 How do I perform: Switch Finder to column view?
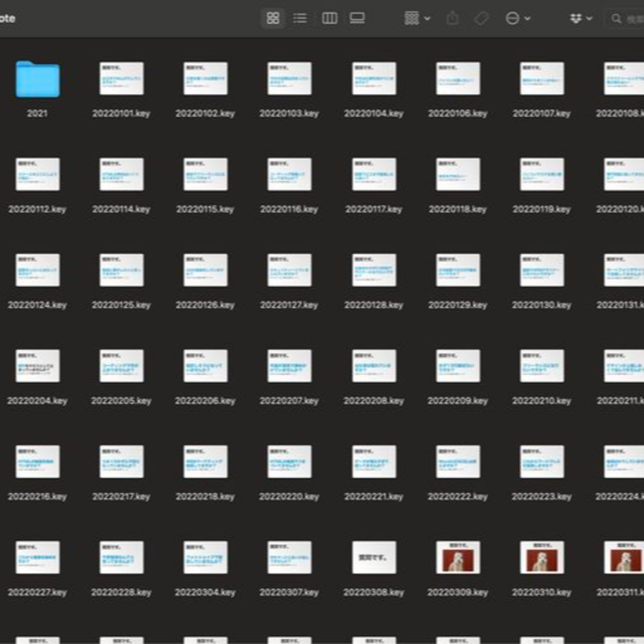pos(329,18)
